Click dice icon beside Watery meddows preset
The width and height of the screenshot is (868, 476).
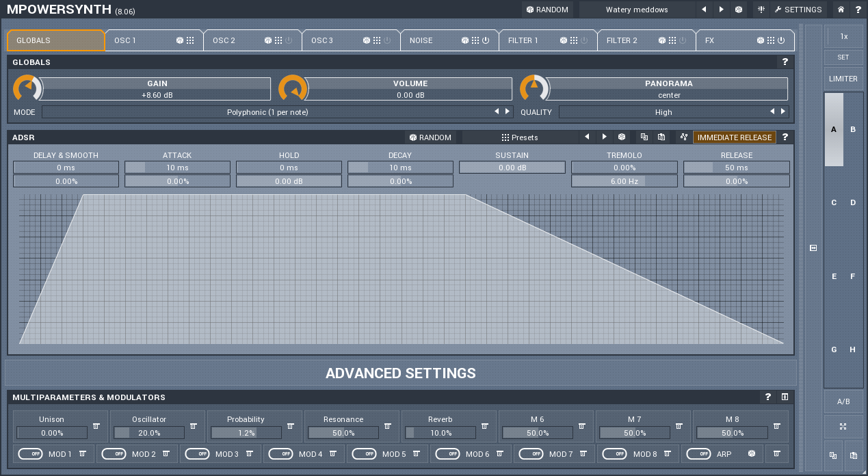[739, 10]
